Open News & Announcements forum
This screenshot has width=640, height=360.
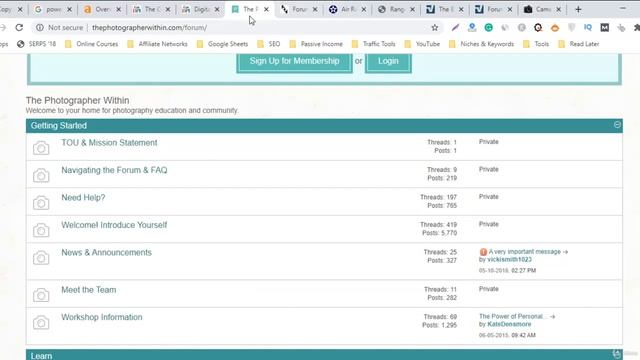click(107, 253)
